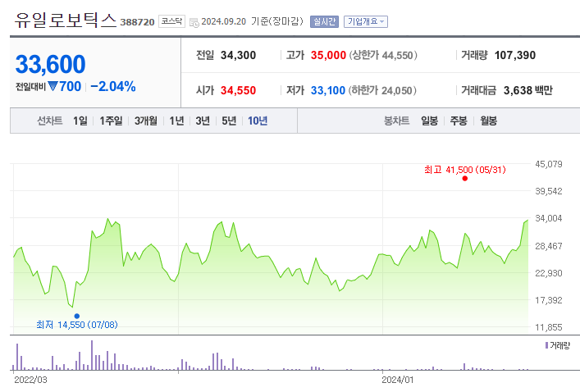Click the 코스닥 market badge
Screen dimensions: 580x392
(x=171, y=21)
